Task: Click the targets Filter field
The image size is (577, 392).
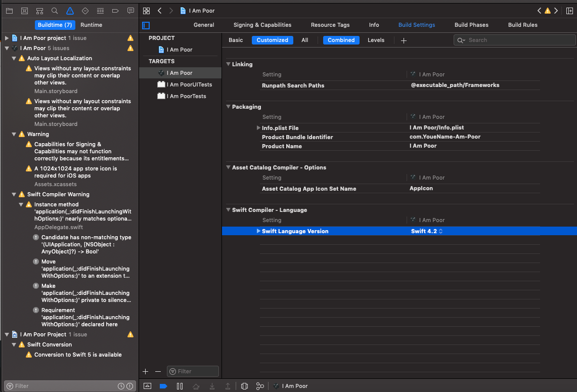Action: click(193, 371)
